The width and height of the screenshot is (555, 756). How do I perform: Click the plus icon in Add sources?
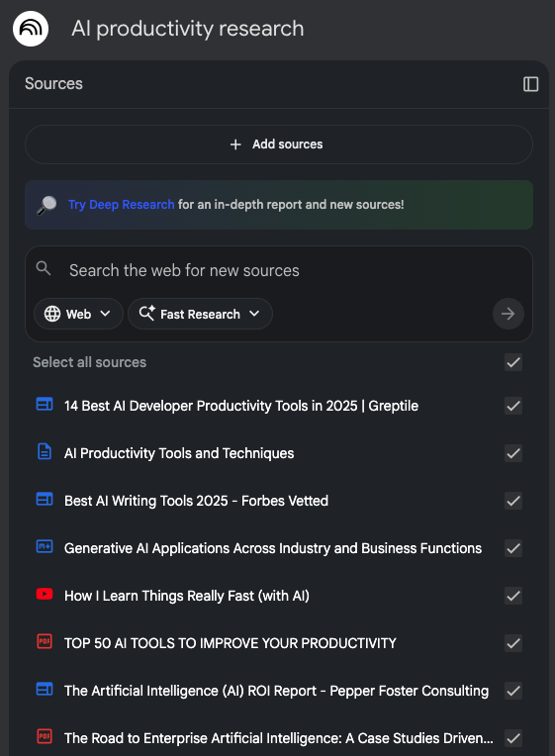(235, 144)
